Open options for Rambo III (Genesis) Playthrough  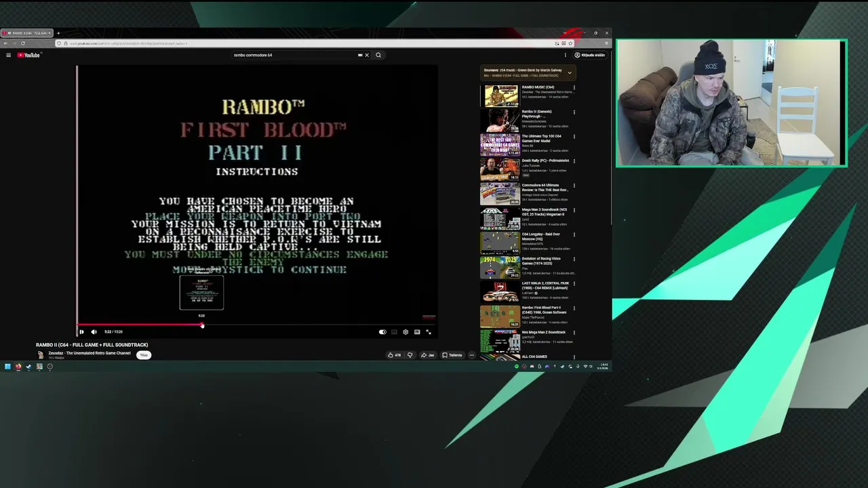click(574, 112)
